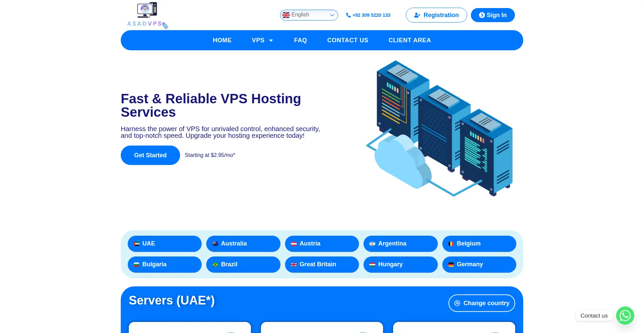Go to the Client Area page
The width and height of the screenshot is (644, 333).
click(409, 40)
